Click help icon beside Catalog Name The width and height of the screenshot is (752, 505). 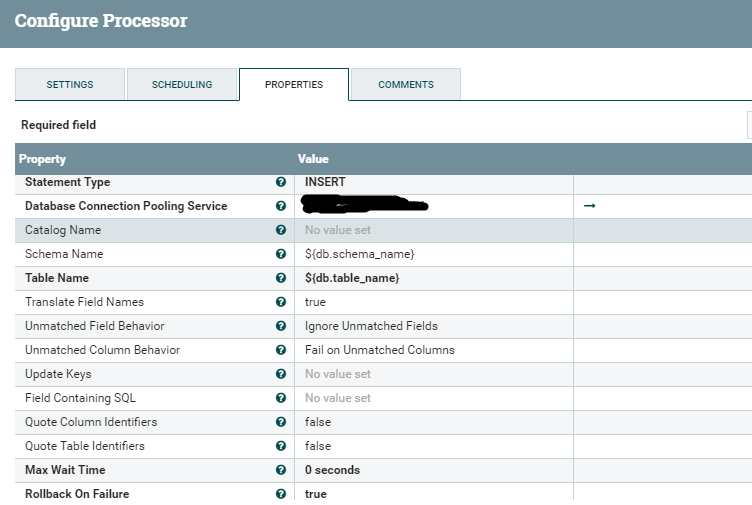click(281, 230)
